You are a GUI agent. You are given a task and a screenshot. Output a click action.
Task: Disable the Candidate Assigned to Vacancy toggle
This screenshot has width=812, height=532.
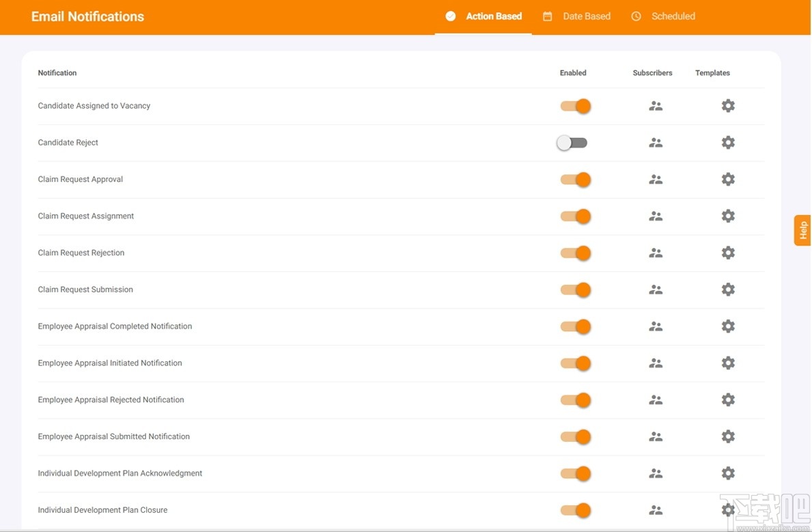coord(575,106)
